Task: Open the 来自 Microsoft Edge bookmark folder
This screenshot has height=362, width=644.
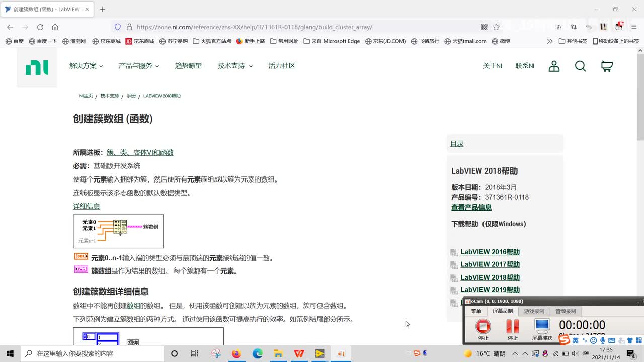Action: click(332, 41)
